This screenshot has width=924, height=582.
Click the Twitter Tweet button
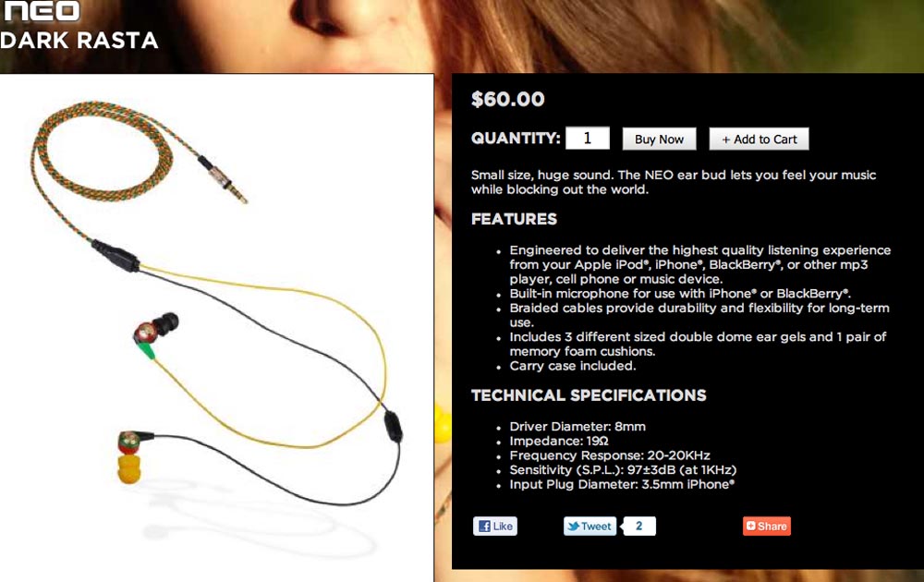tap(590, 526)
